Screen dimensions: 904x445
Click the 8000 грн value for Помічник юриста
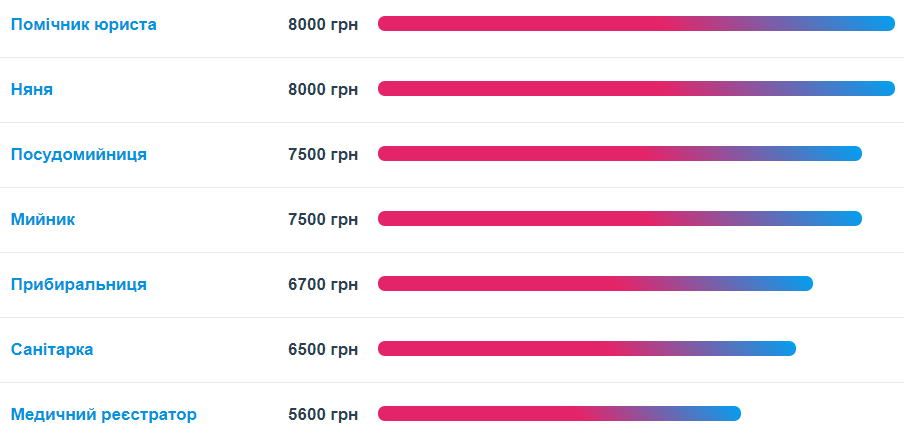(x=322, y=24)
